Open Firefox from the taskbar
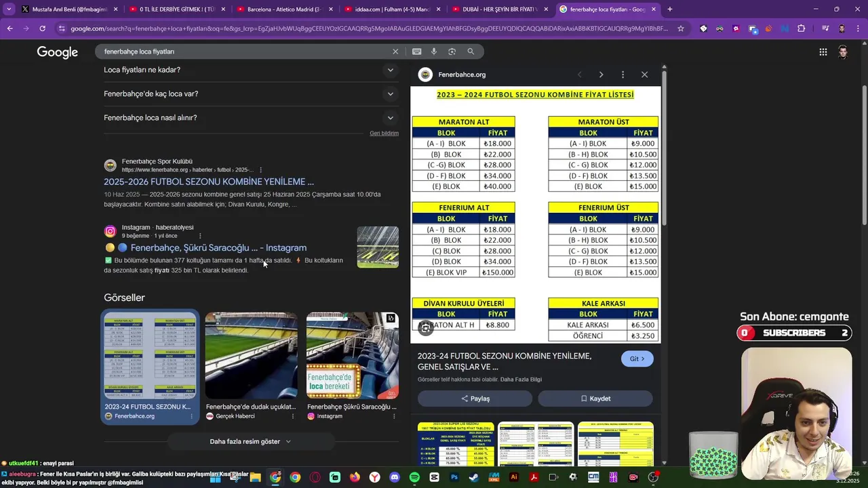 (x=355, y=477)
